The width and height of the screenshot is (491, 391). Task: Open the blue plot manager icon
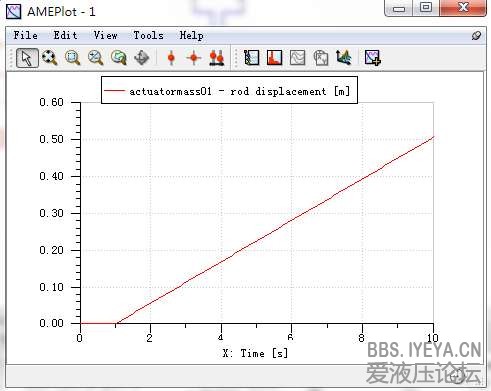tap(251, 58)
